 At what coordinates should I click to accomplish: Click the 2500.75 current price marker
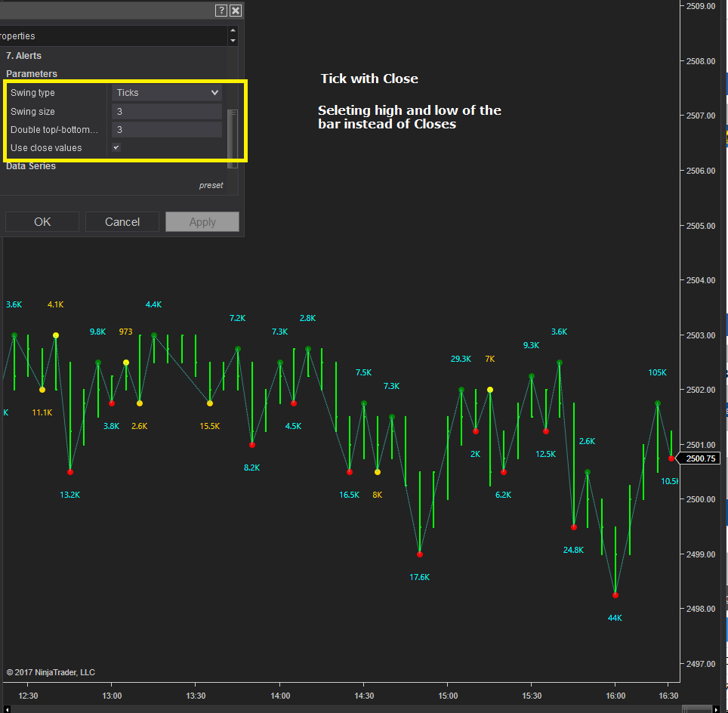(700, 458)
